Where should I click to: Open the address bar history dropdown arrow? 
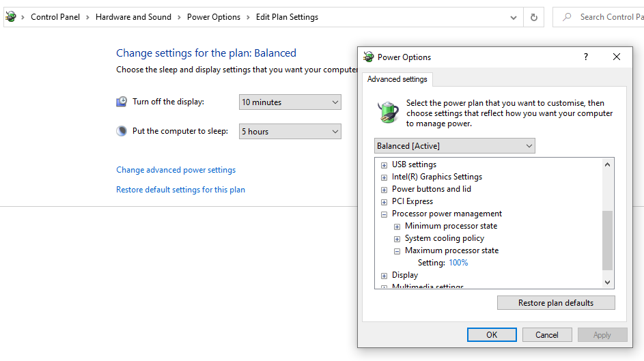pos(513,17)
